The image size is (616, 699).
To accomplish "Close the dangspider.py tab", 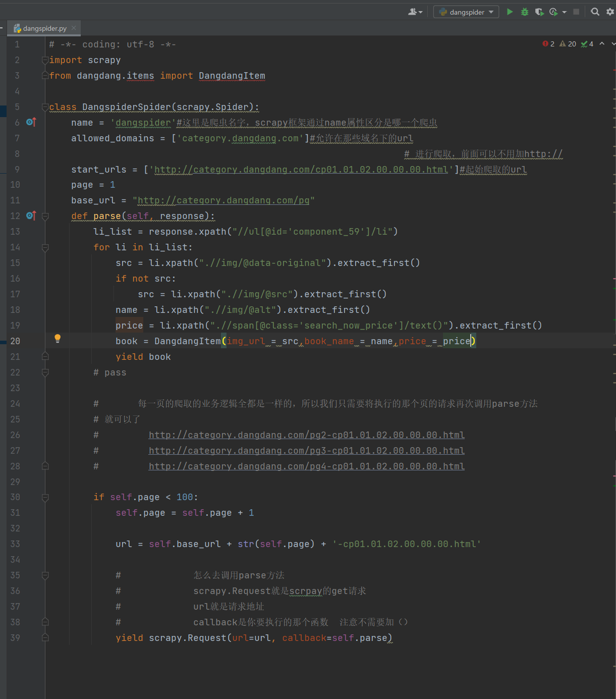I will (x=74, y=28).
